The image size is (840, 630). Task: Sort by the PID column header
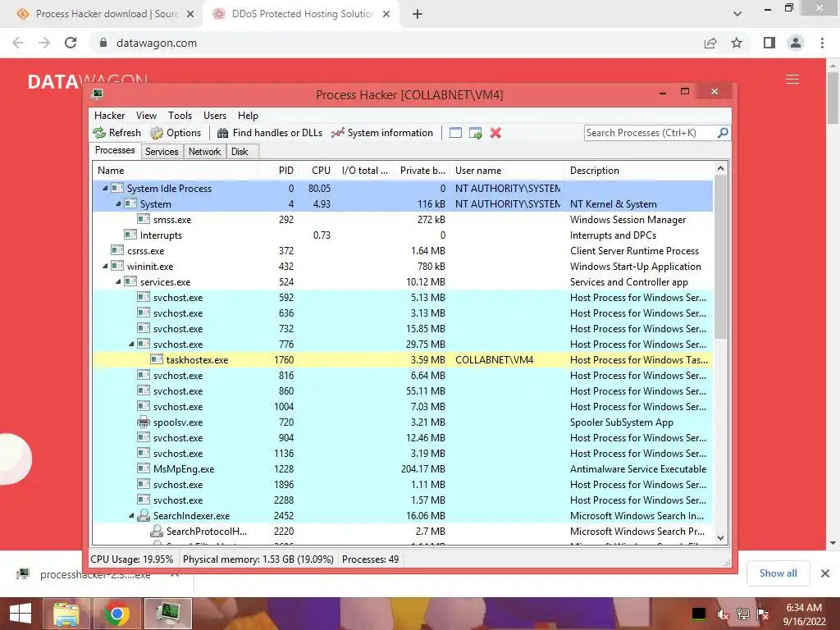(277, 171)
